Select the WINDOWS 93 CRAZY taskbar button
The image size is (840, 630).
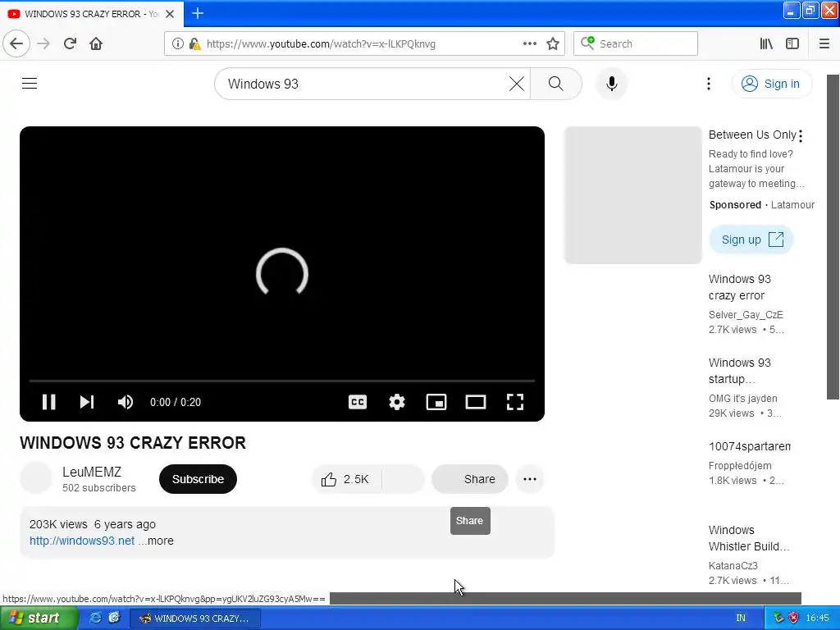point(195,619)
